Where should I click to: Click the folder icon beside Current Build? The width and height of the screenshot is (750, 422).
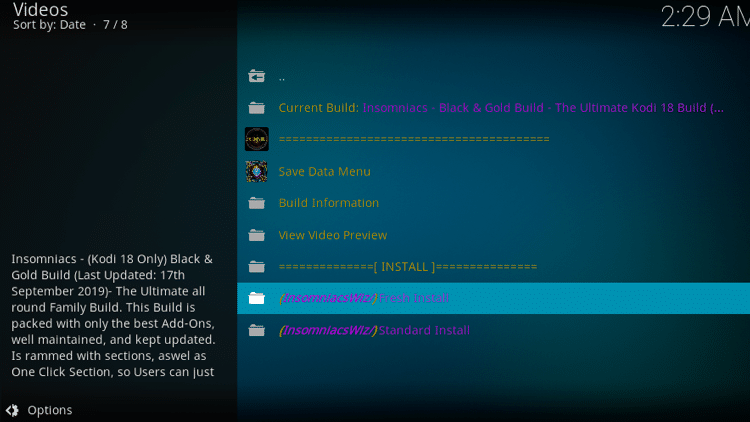257,108
